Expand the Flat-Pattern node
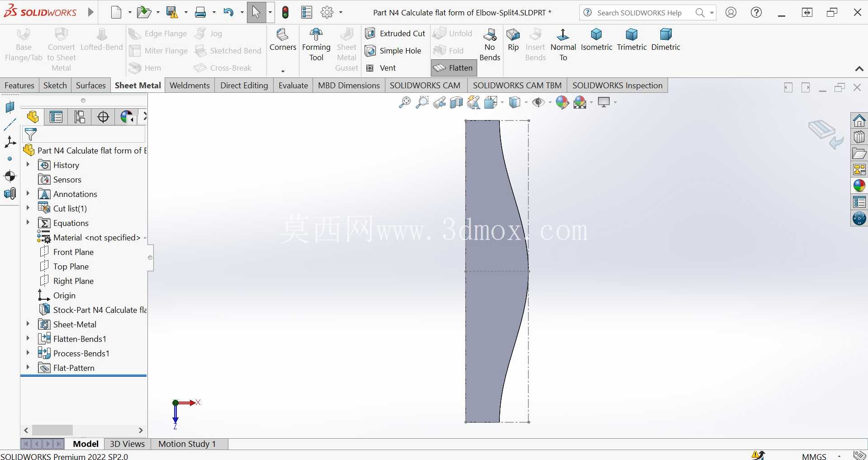 coord(28,367)
